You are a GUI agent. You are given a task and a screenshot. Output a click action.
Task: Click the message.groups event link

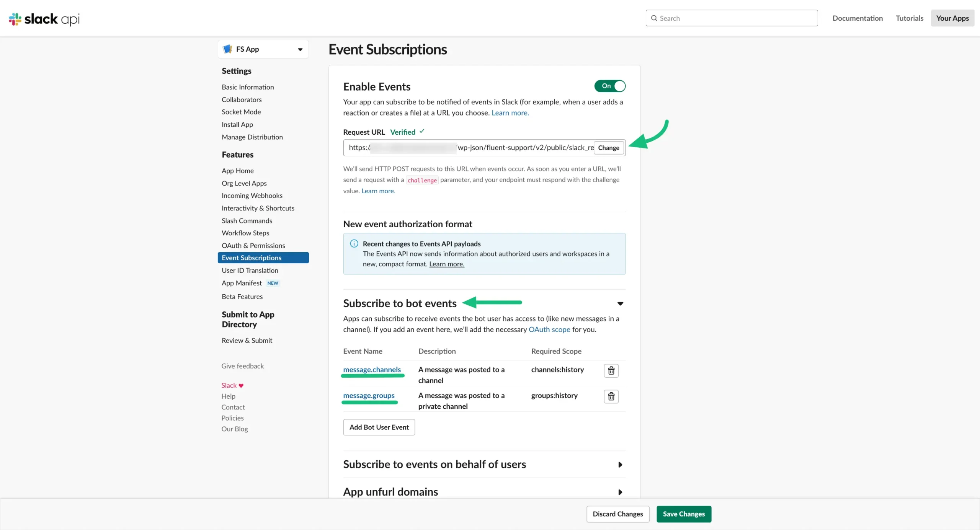(x=369, y=396)
